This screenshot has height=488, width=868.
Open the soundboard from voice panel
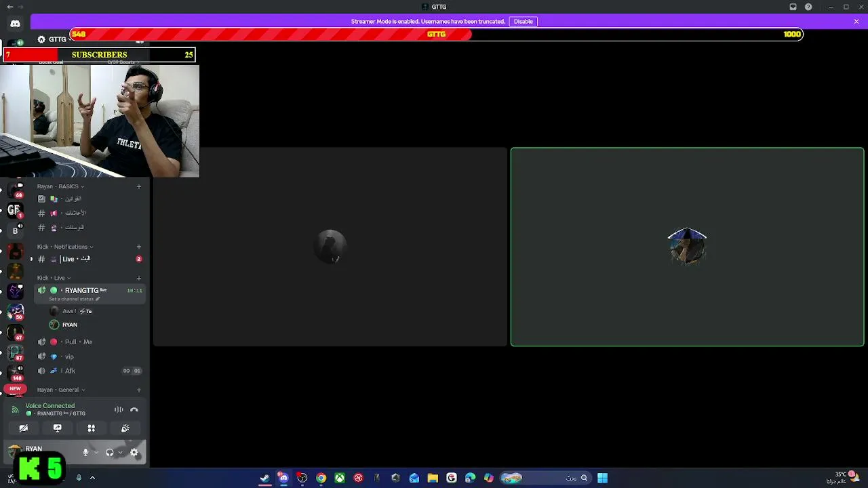click(x=125, y=428)
